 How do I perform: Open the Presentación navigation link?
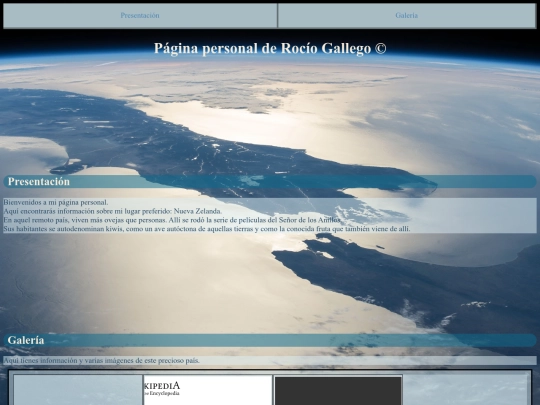[139, 15]
